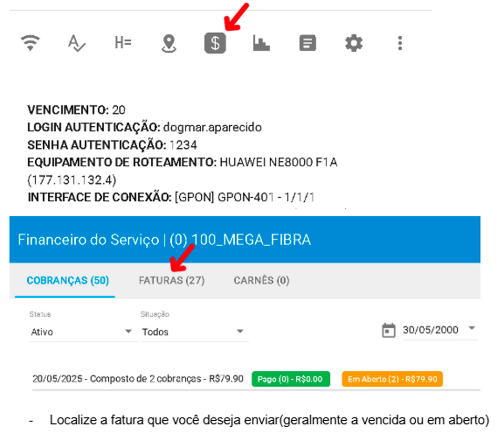Image resolution: width=504 pixels, height=435 pixels.
Task: Click the orange 'Em Aberto (2)' badge
Action: (392, 379)
